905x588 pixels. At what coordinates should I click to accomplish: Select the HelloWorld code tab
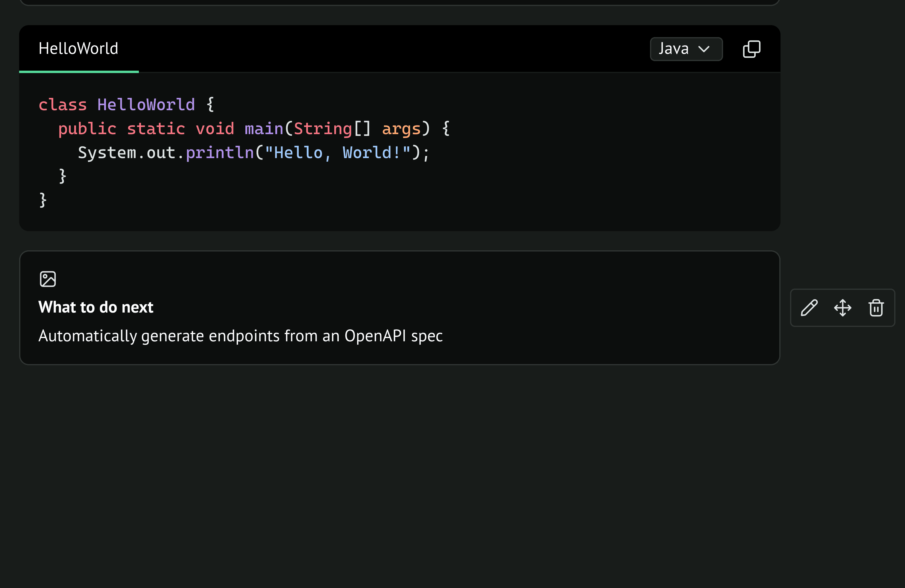click(x=78, y=49)
